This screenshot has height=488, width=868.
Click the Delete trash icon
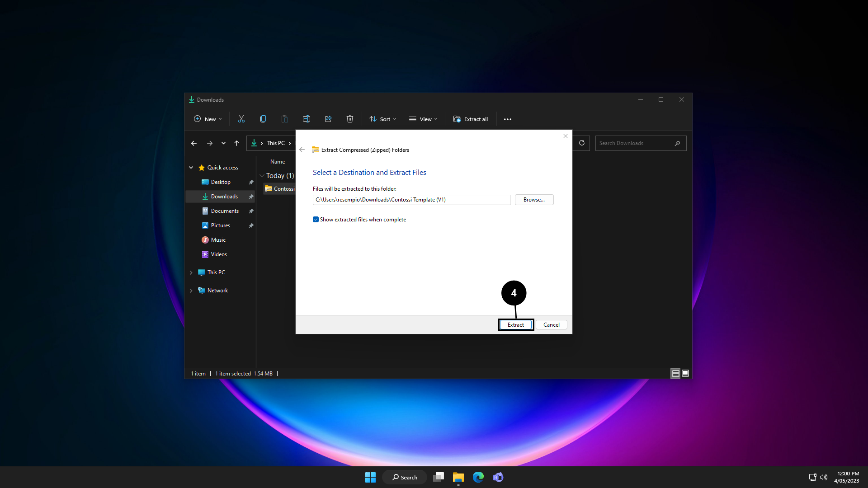pyautogui.click(x=350, y=119)
